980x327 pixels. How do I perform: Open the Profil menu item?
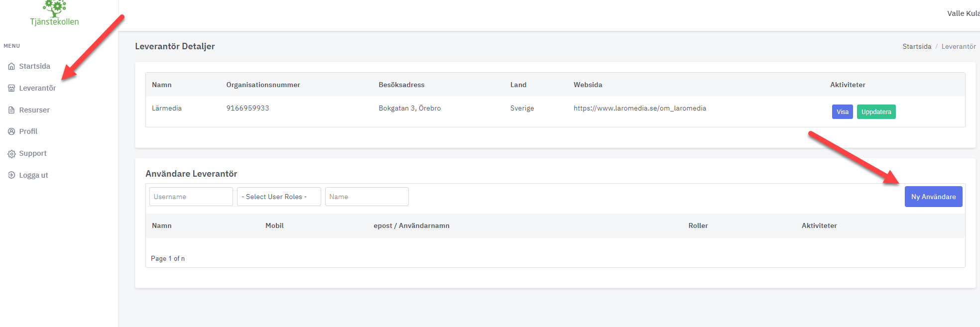click(x=28, y=131)
